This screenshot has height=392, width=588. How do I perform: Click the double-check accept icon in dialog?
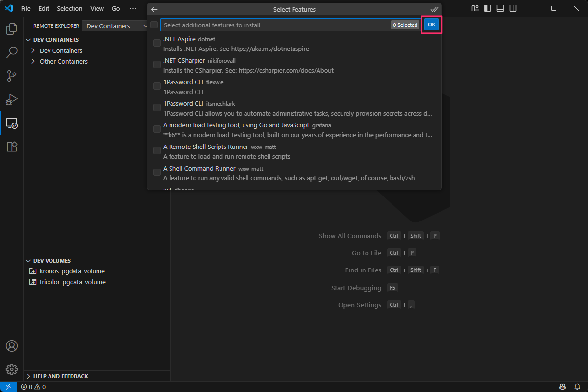coord(434,9)
